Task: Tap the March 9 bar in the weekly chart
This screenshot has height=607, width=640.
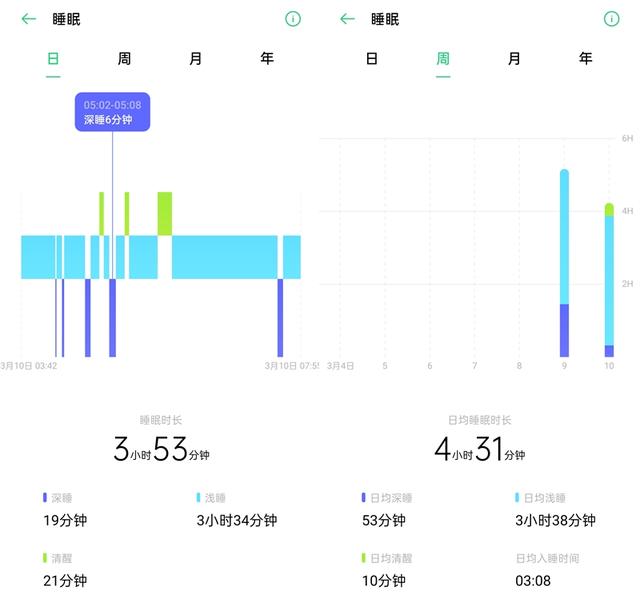Action: pyautogui.click(x=564, y=263)
